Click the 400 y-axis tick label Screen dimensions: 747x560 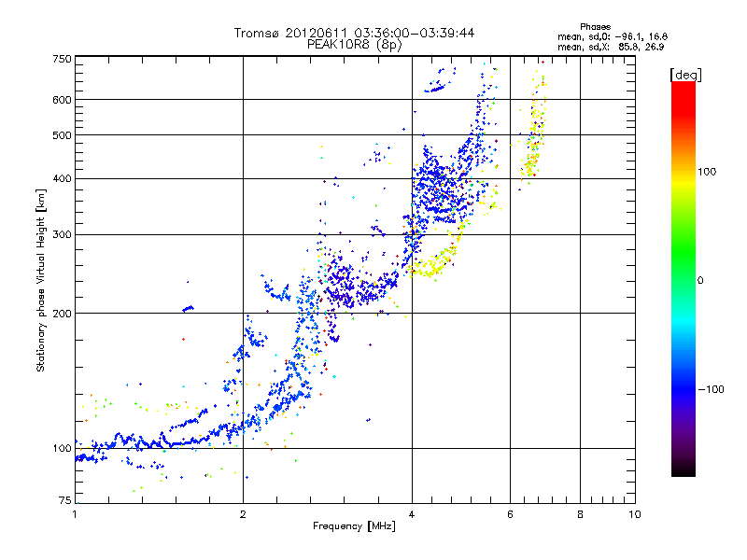point(62,178)
